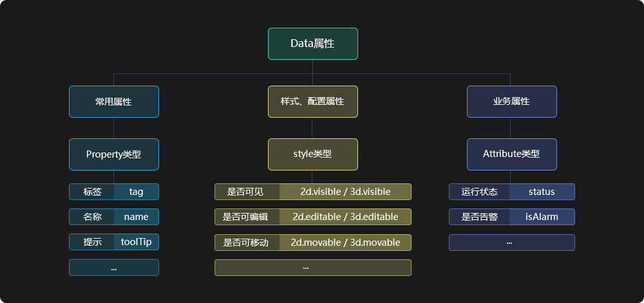
Task: Click the Data属性 root node
Action: point(312,44)
